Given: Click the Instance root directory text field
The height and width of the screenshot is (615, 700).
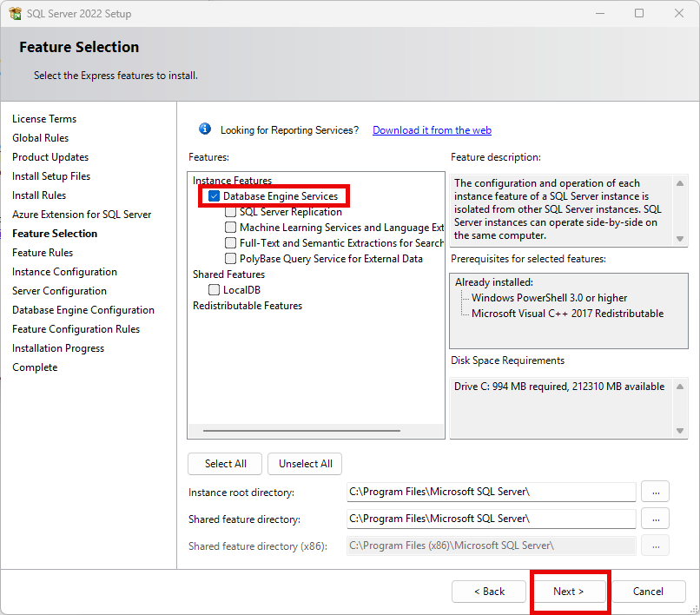Looking at the screenshot, I should point(491,492).
